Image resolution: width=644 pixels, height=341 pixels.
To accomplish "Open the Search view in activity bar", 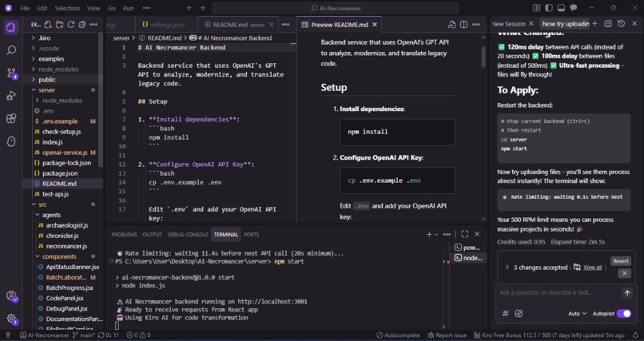I will (x=11, y=50).
